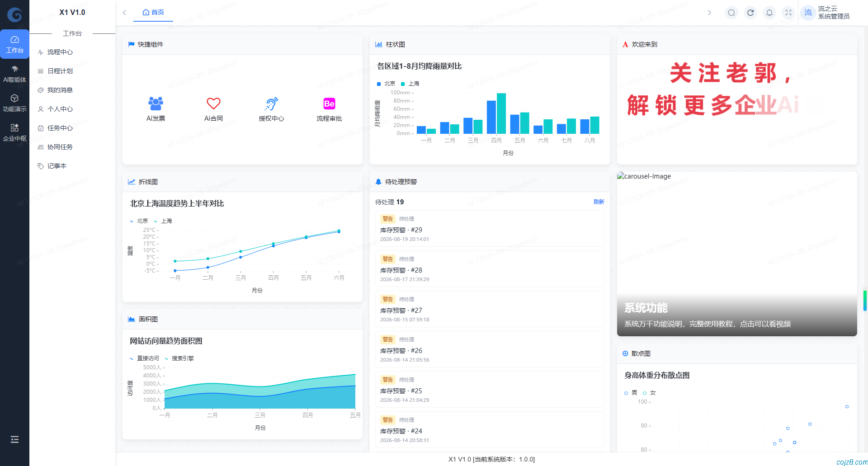Toggle the 北京 legend in the line chart
The height and width of the screenshot is (466, 868).
(139, 221)
